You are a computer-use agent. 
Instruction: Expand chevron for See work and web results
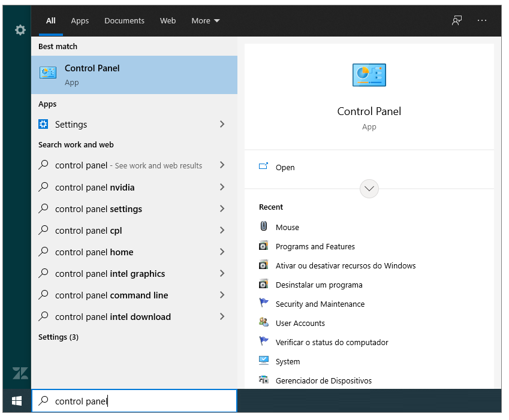(222, 165)
